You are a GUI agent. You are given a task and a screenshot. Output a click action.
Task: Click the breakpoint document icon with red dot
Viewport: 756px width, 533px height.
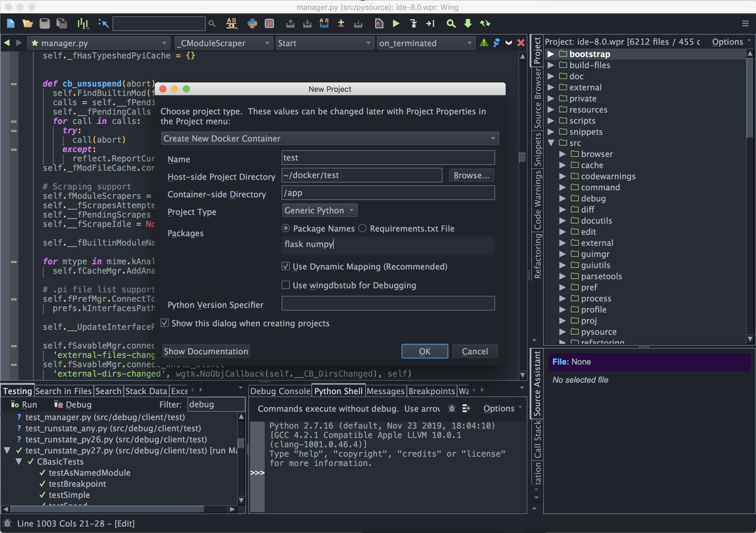(x=379, y=23)
